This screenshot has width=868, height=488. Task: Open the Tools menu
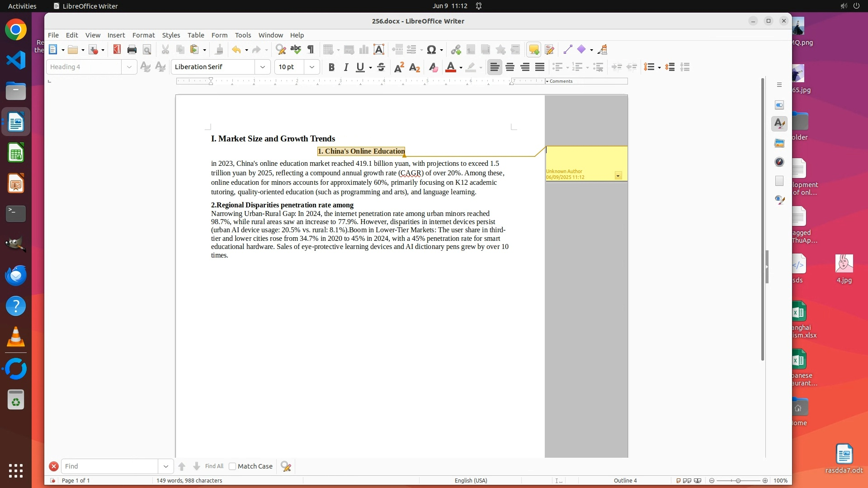tap(243, 35)
